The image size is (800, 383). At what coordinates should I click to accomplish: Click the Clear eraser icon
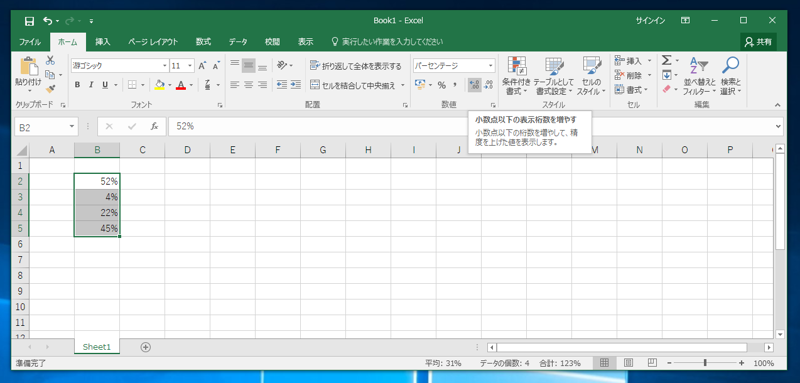tap(666, 89)
